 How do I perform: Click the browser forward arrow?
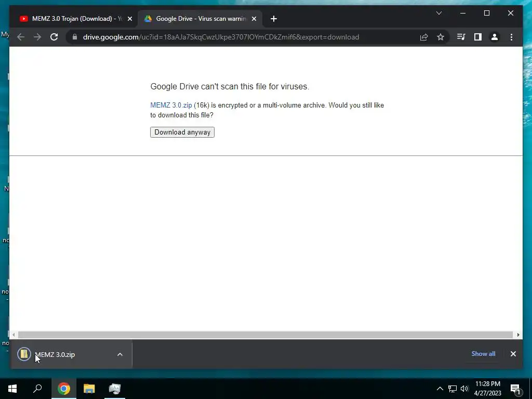(37, 37)
